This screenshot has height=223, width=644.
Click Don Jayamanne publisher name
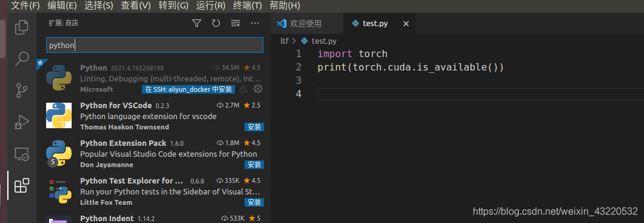pyautogui.click(x=107, y=165)
